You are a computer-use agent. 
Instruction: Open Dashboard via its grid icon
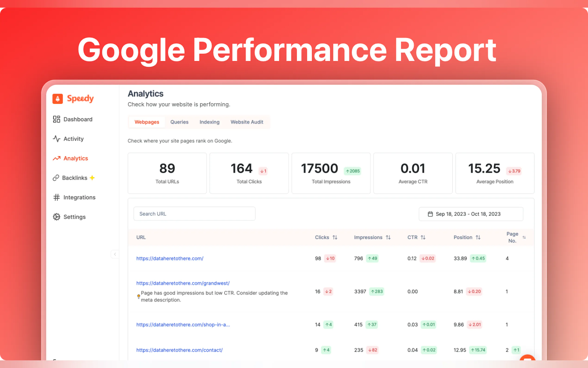pyautogui.click(x=56, y=119)
